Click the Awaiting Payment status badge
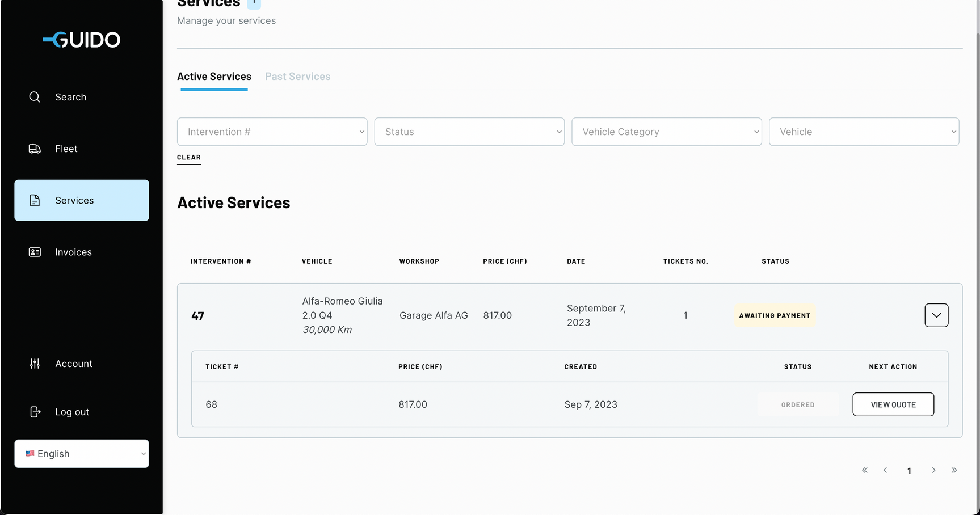The width and height of the screenshot is (980, 515). click(x=775, y=315)
